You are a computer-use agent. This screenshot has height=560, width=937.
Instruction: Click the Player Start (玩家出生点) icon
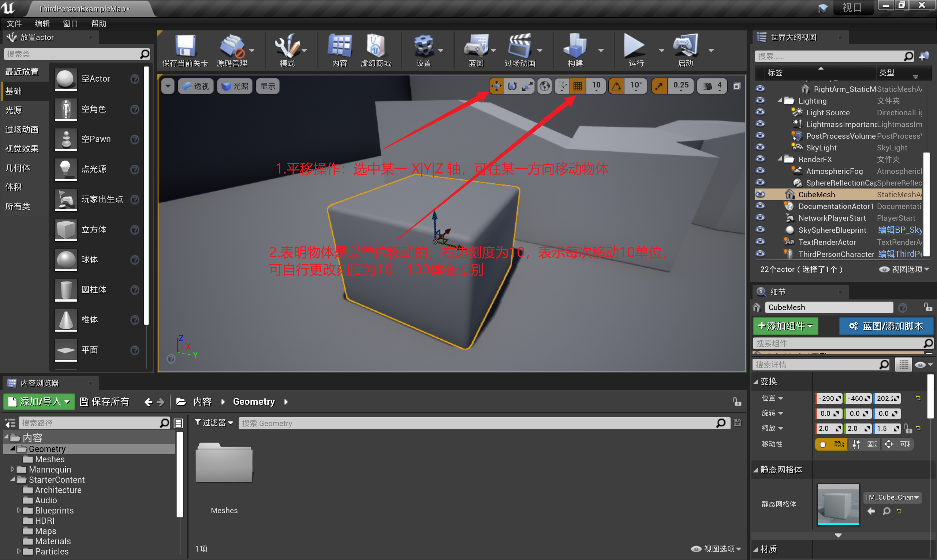pyautogui.click(x=66, y=199)
